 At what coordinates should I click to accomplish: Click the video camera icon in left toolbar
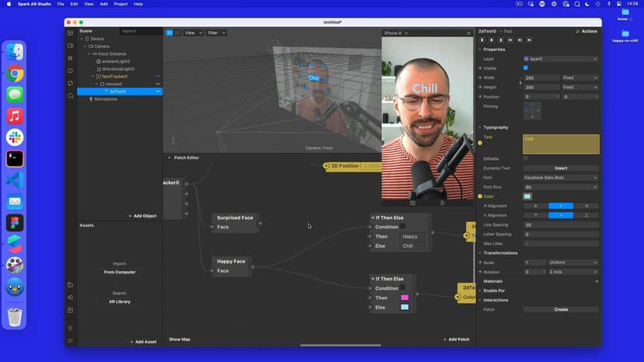(x=70, y=45)
